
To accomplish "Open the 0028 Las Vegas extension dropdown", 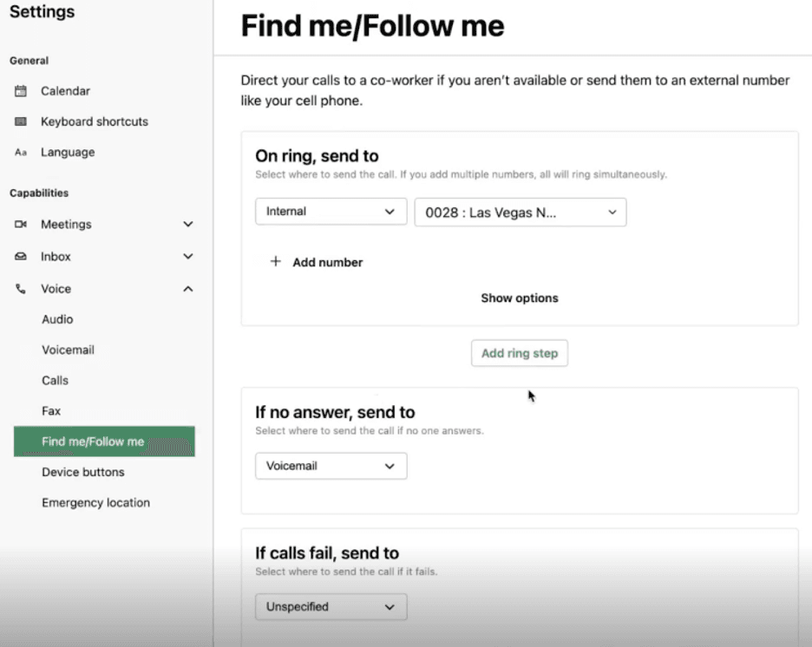I will (520, 212).
